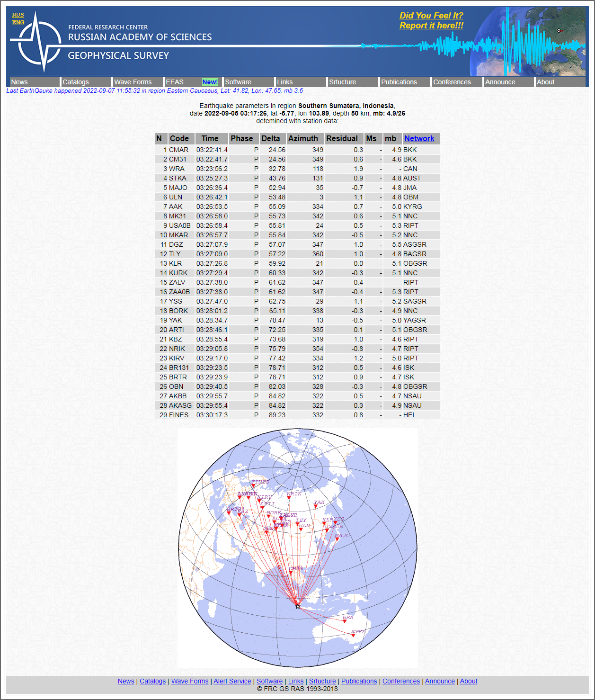Open the Publications section
The image size is (595, 700).
pos(399,82)
